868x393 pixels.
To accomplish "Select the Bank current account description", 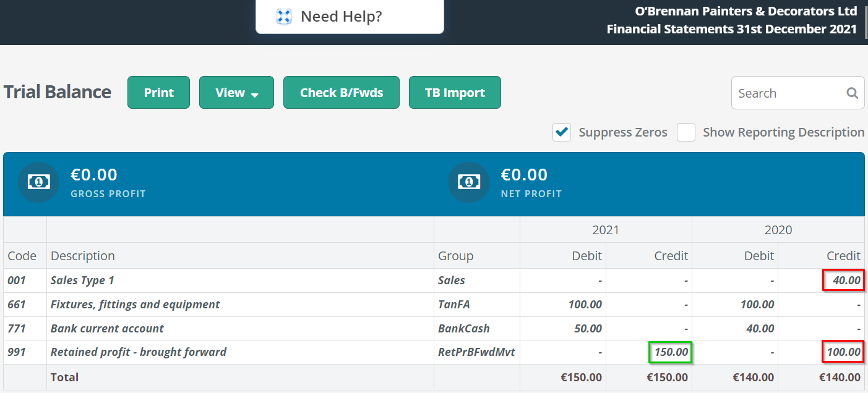I will tap(107, 329).
